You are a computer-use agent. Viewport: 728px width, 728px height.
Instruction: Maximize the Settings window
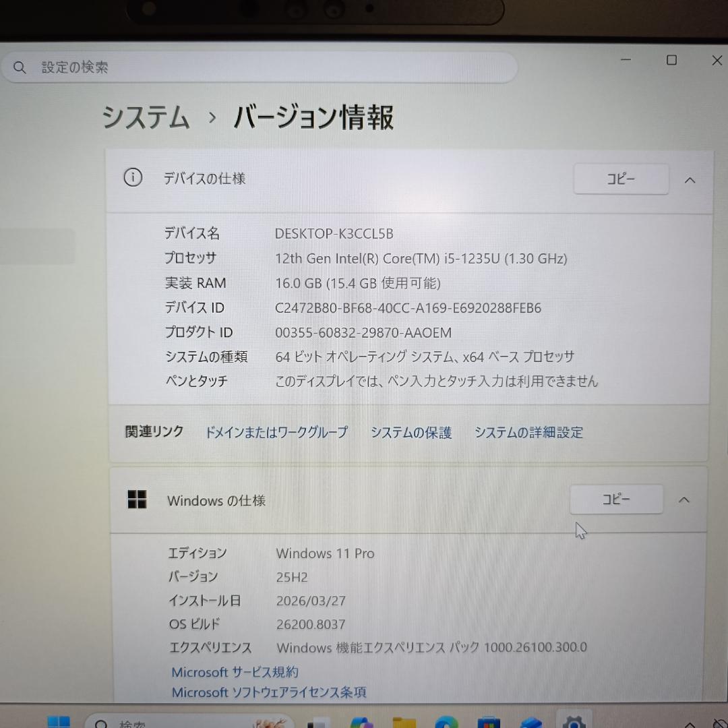pos(671,60)
